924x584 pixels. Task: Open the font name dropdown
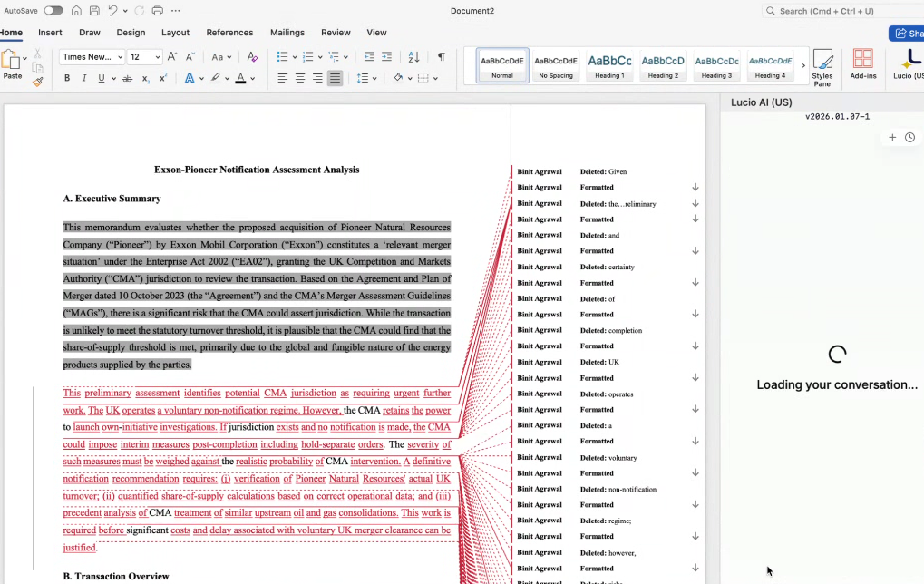click(x=120, y=57)
